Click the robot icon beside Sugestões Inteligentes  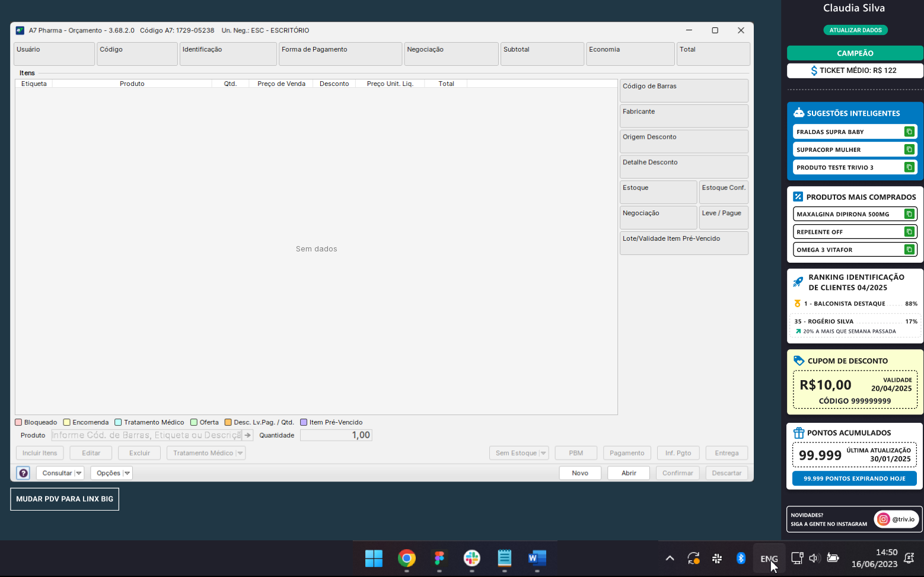coord(799,113)
